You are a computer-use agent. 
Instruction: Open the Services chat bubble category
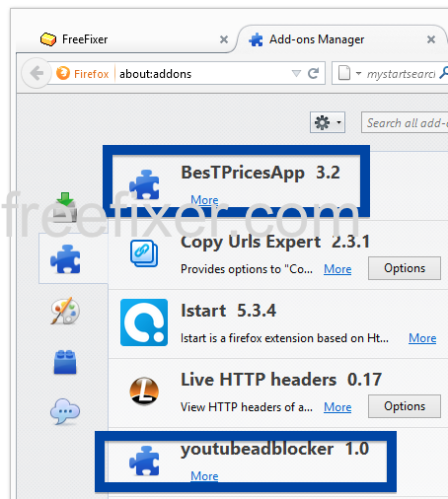pos(65,411)
